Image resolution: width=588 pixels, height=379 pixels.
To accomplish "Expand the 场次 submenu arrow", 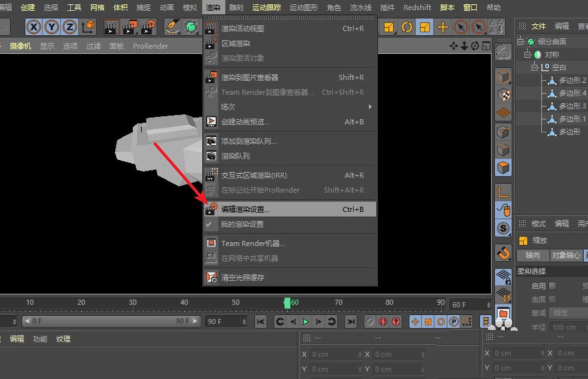I will point(370,107).
